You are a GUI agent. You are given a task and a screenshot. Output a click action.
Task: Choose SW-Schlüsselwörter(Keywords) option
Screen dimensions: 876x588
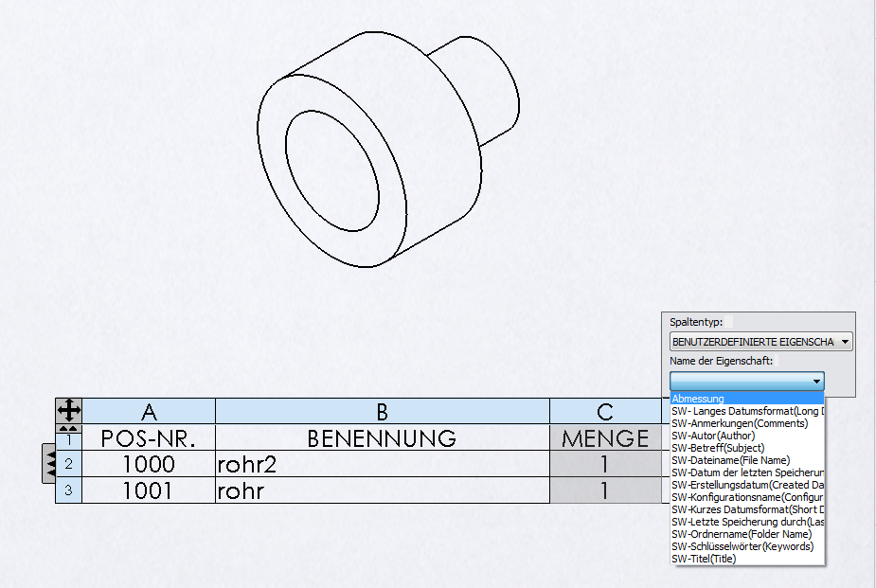point(747,546)
